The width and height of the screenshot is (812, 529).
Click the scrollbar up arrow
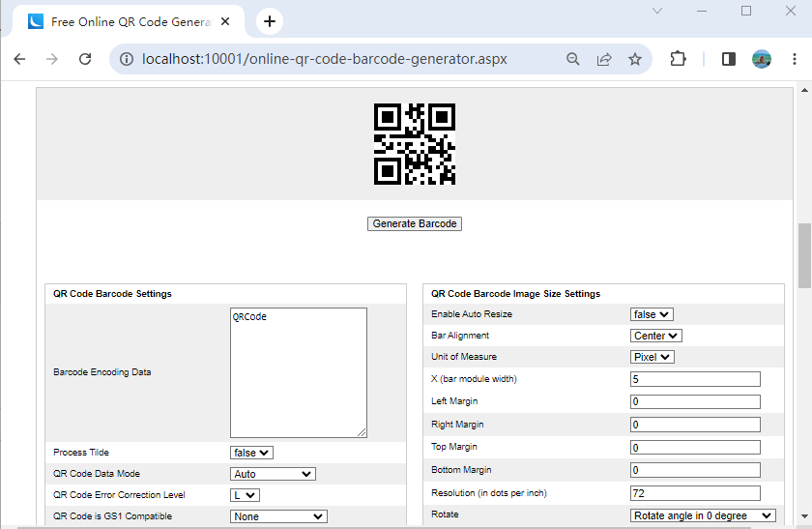(804, 90)
